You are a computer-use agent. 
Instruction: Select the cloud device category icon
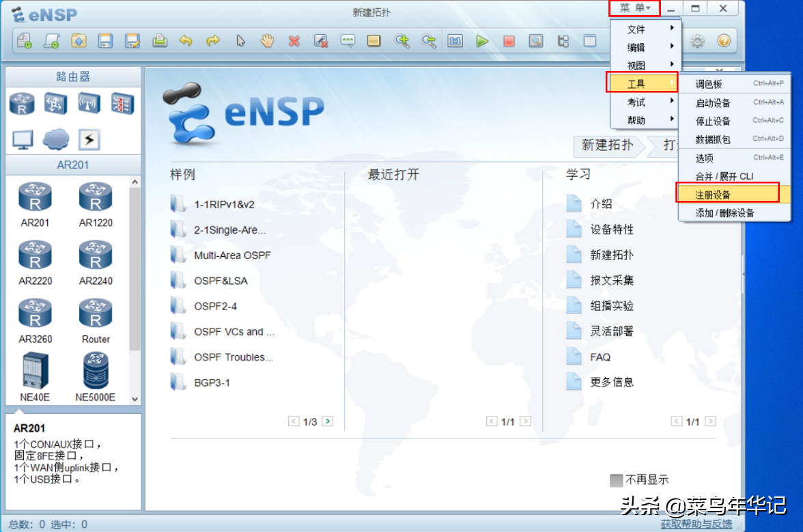pos(56,139)
